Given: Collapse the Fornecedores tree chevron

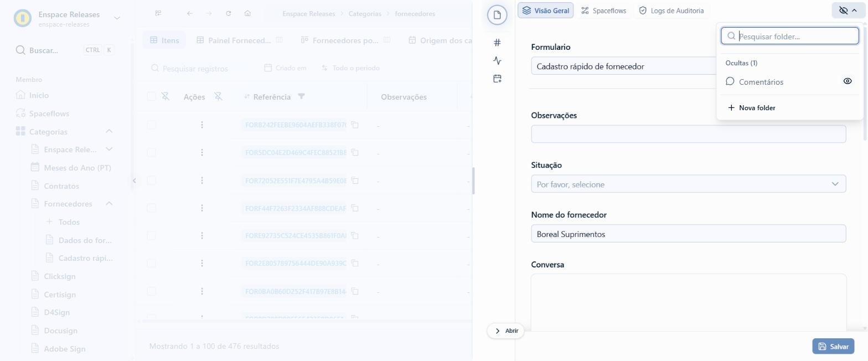Looking at the screenshot, I should point(109,203).
